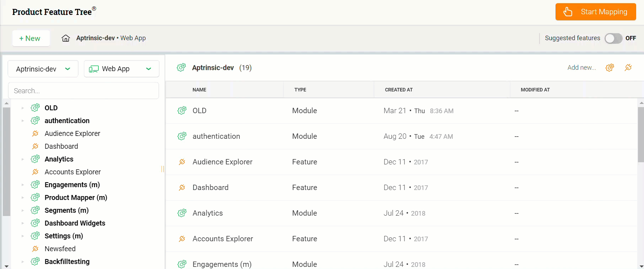Image resolution: width=644 pixels, height=269 pixels.
Task: Open the Web App channel dropdown
Action: (x=122, y=69)
